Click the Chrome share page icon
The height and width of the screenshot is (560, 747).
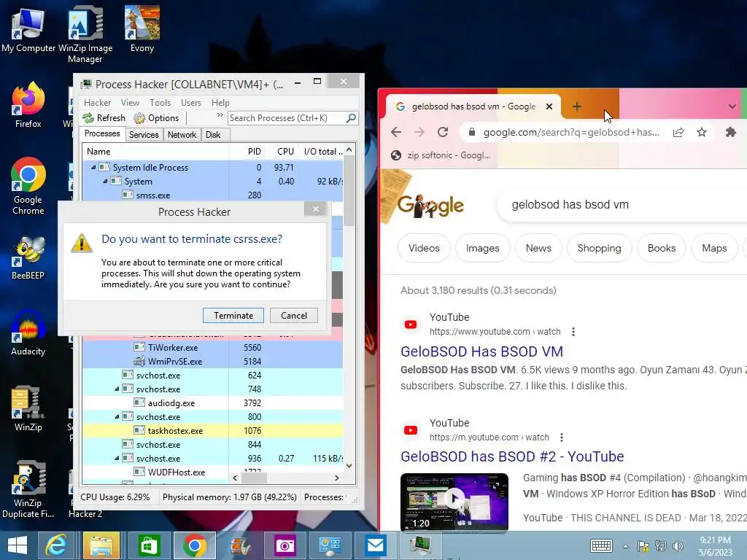point(678,132)
